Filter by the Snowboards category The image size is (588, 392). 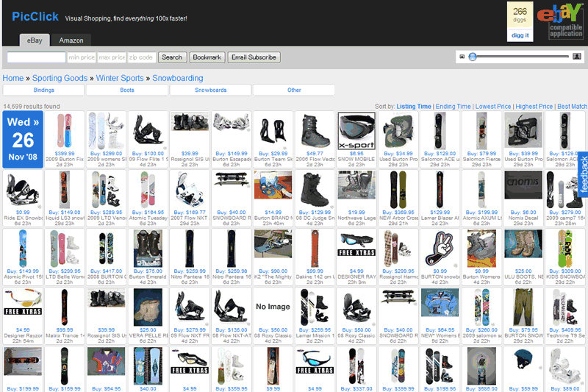[x=210, y=90]
